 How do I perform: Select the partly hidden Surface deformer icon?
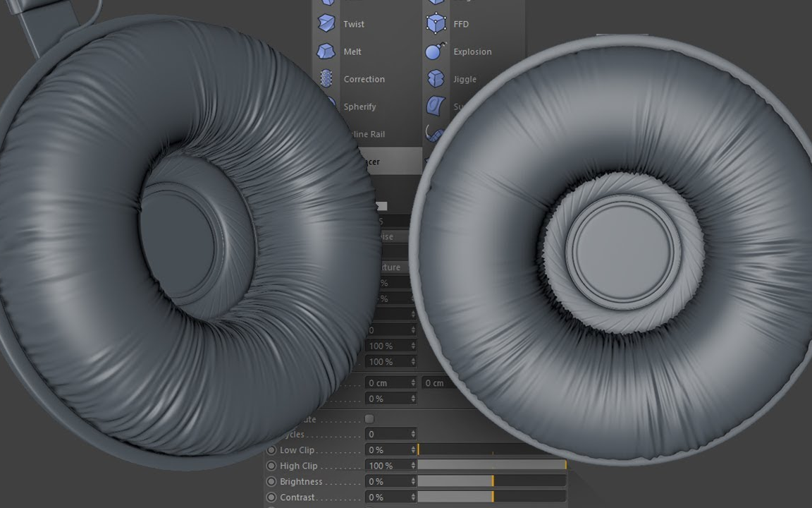click(x=436, y=106)
